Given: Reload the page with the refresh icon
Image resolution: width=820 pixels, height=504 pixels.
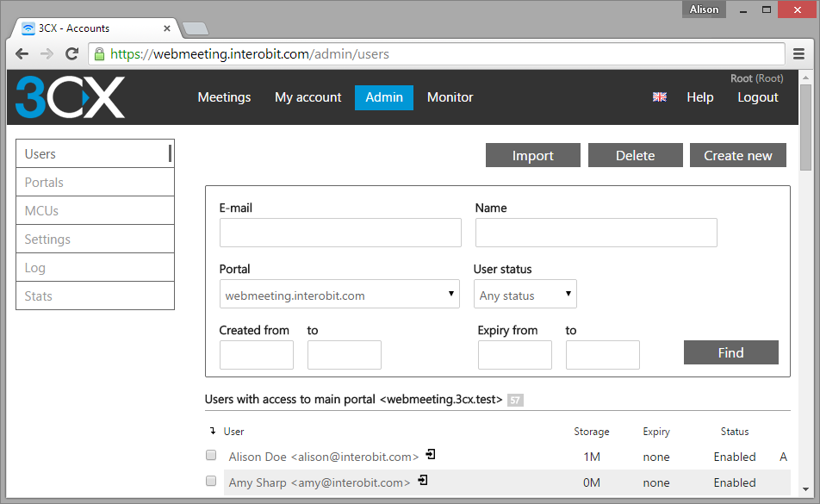Looking at the screenshot, I should 71,53.
